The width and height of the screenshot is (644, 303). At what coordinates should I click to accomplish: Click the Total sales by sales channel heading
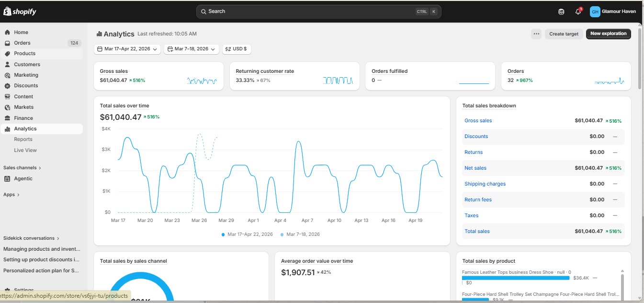pos(134,261)
